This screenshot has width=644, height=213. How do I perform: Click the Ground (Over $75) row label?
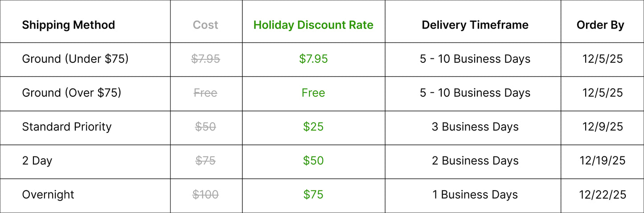click(x=71, y=93)
